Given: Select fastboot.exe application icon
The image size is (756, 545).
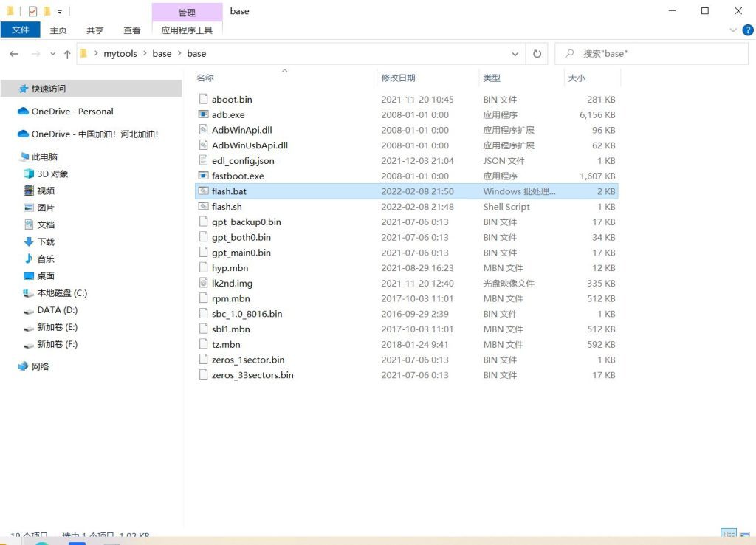Looking at the screenshot, I should tap(204, 176).
